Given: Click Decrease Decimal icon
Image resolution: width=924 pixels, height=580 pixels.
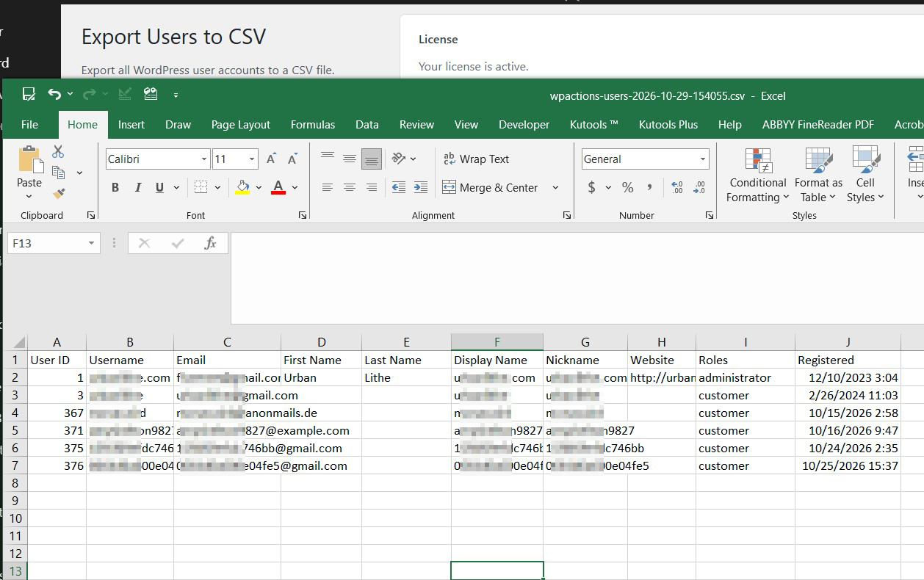Looking at the screenshot, I should [699, 188].
